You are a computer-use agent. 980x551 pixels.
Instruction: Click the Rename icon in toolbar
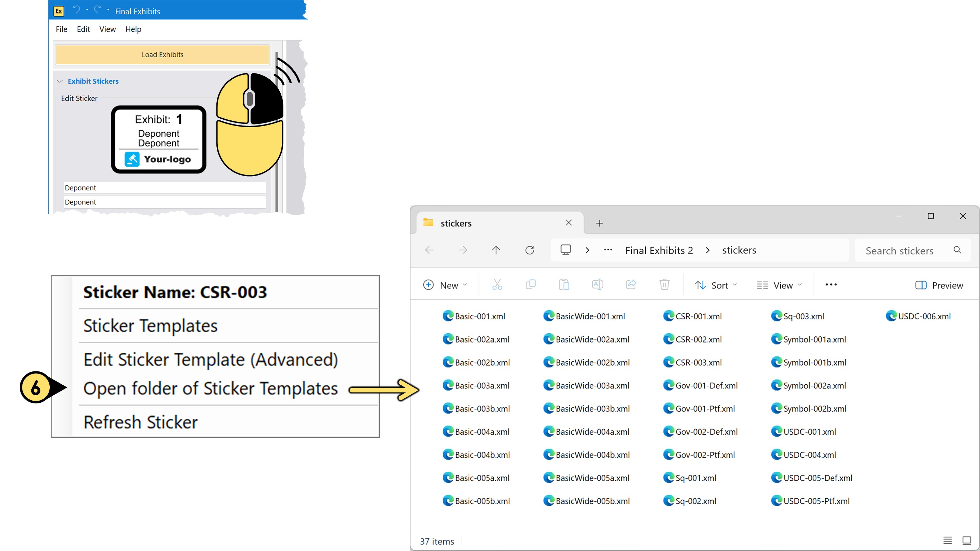597,285
